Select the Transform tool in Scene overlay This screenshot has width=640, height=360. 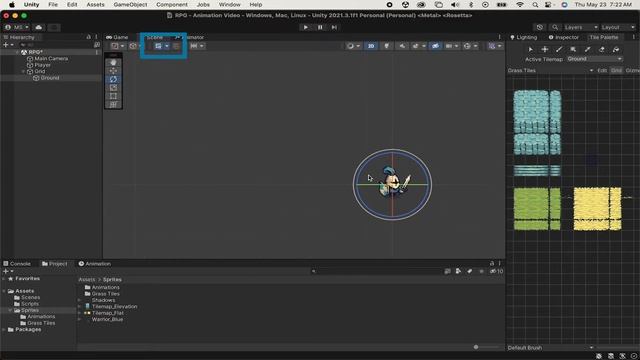click(113, 104)
